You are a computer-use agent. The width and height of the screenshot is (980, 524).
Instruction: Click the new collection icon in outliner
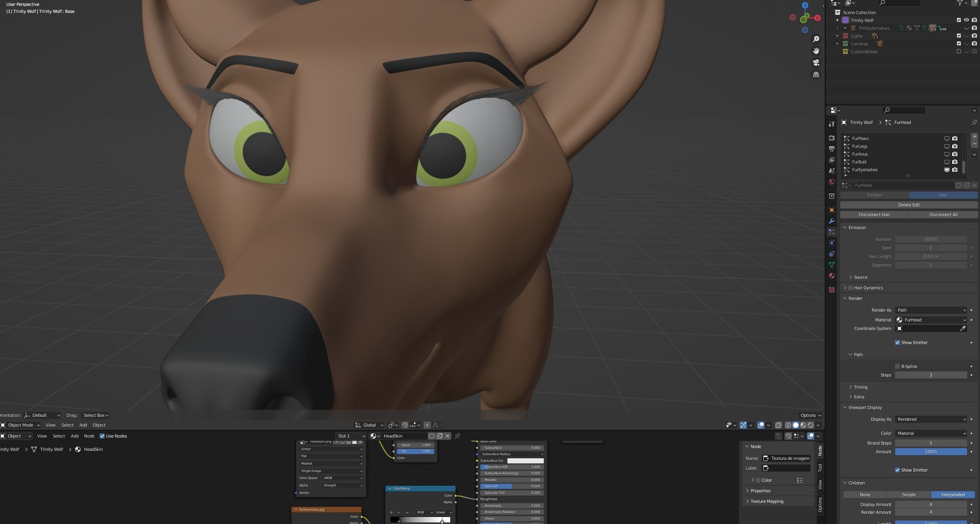click(x=975, y=3)
